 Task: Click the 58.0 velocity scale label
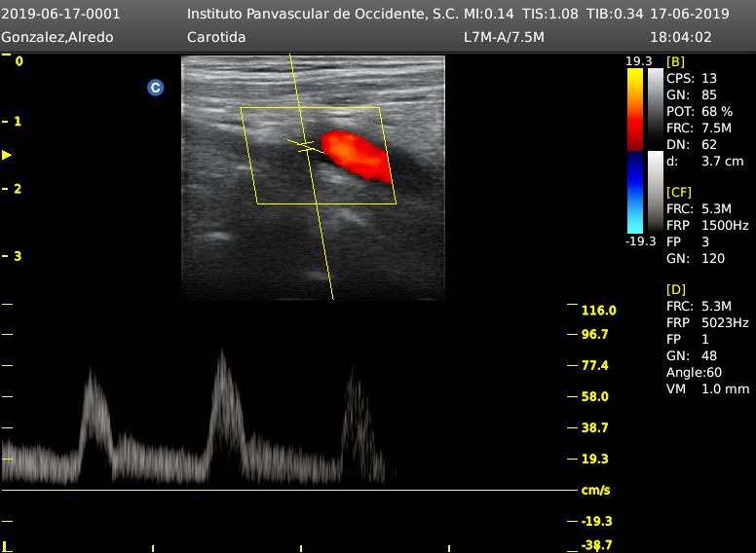pyautogui.click(x=595, y=396)
